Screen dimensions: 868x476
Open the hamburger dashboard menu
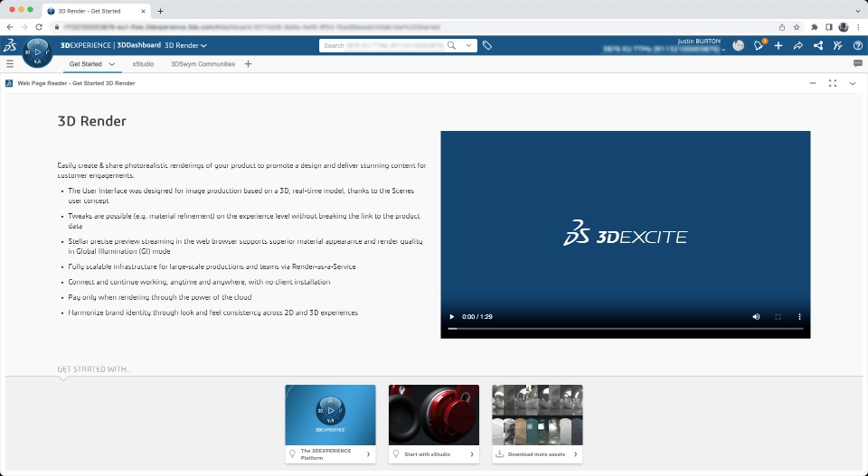tap(10, 64)
